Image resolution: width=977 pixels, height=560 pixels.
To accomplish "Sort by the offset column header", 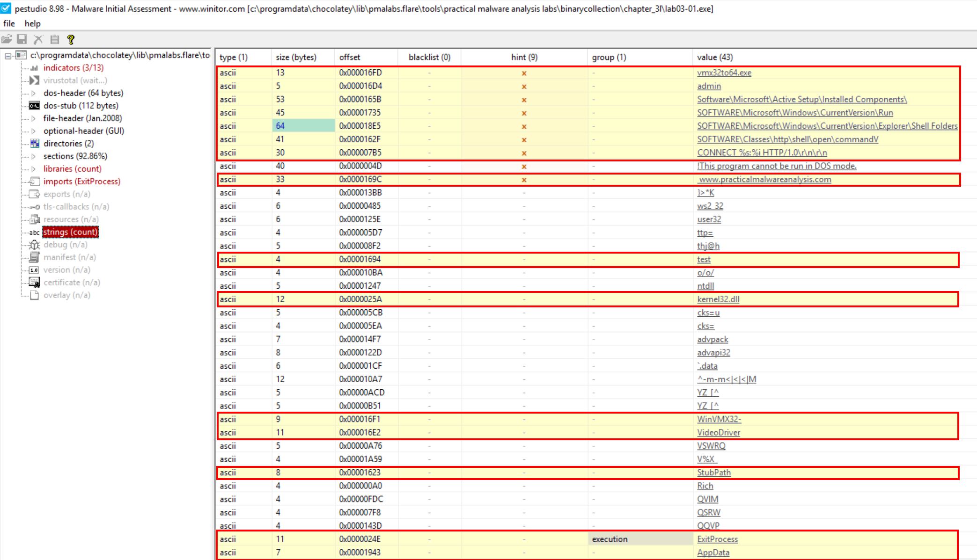I will (x=366, y=57).
